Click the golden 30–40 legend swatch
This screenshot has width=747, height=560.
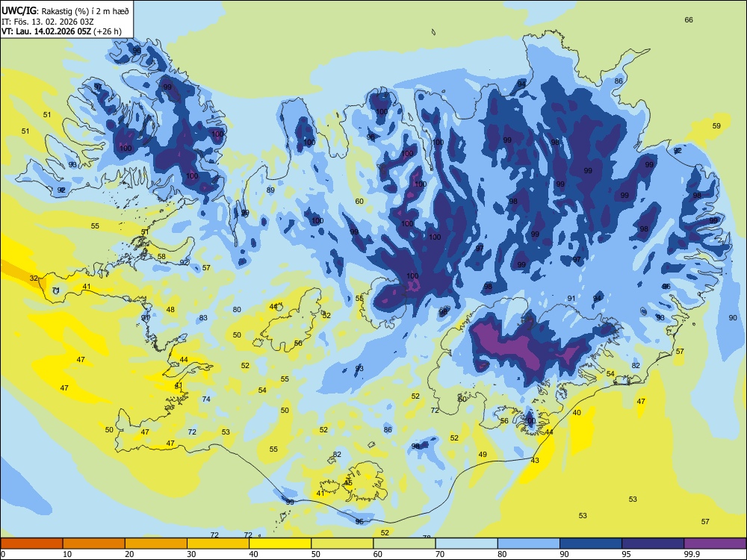(218, 544)
